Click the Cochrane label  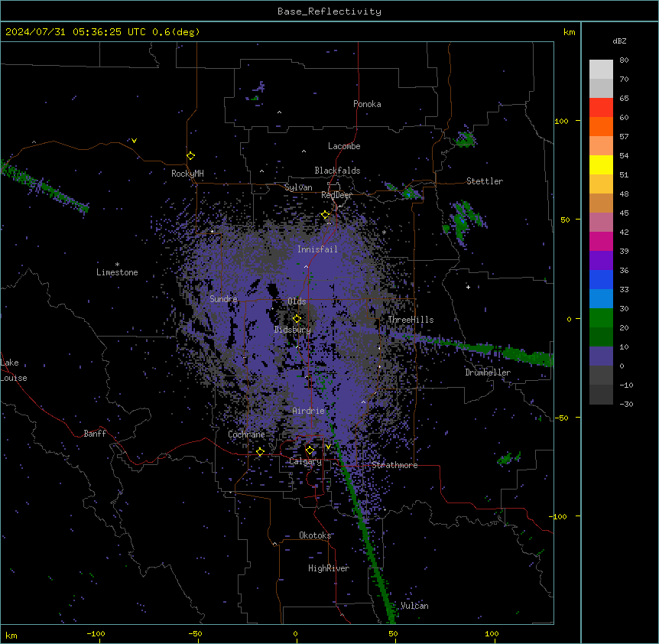point(246,434)
